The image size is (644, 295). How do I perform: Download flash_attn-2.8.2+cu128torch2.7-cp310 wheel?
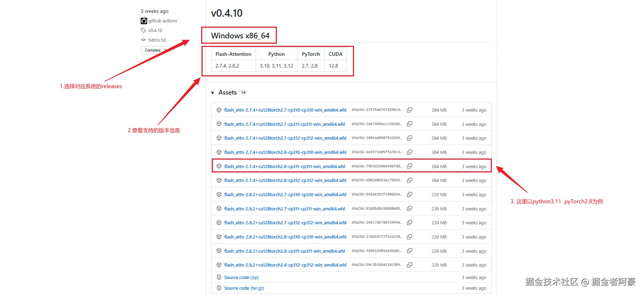click(x=285, y=194)
